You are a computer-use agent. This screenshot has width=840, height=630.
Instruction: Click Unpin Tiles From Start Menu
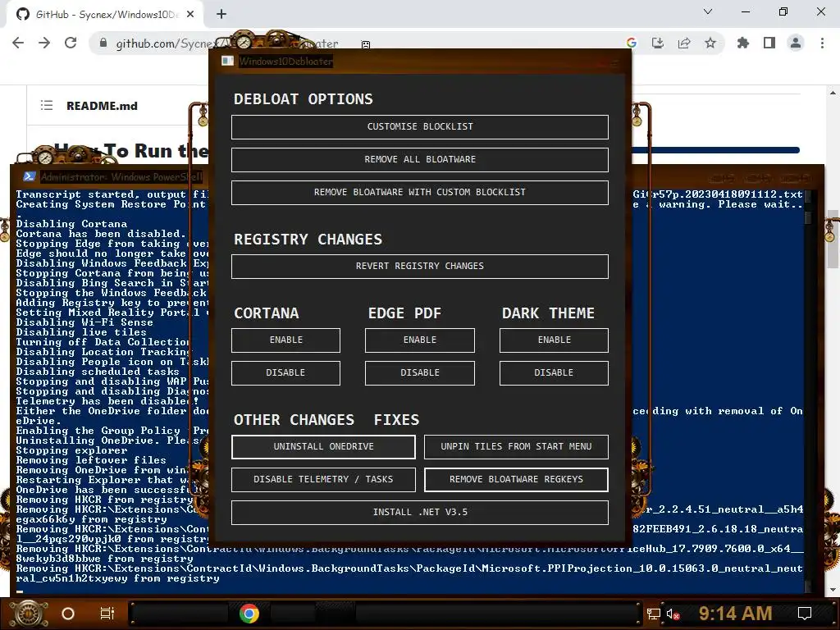[516, 447]
